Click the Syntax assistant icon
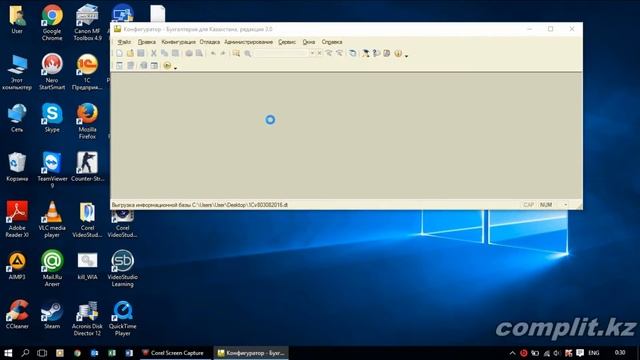Image resolution: width=640 pixels, height=360 pixels. point(366,53)
